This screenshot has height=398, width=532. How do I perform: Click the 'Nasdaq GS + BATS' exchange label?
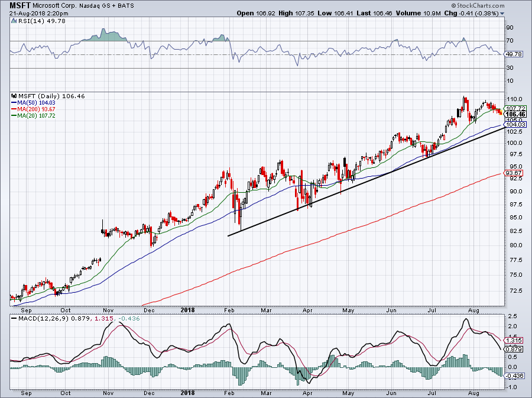point(106,6)
